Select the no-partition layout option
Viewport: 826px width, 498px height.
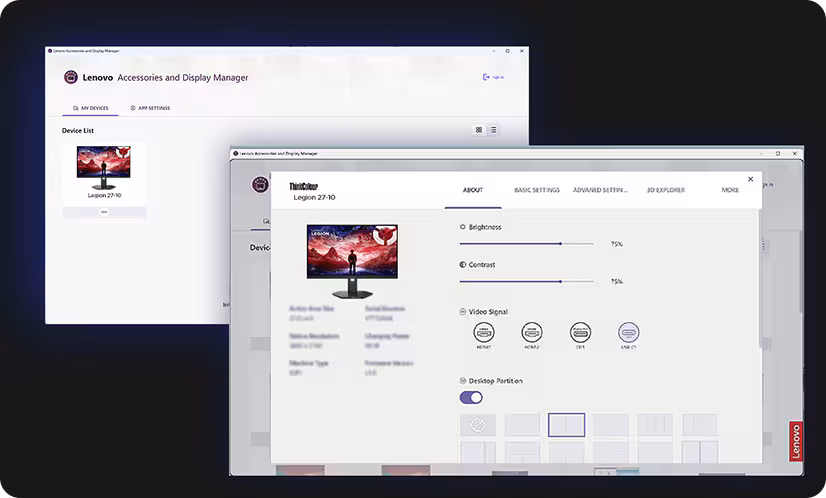(477, 425)
